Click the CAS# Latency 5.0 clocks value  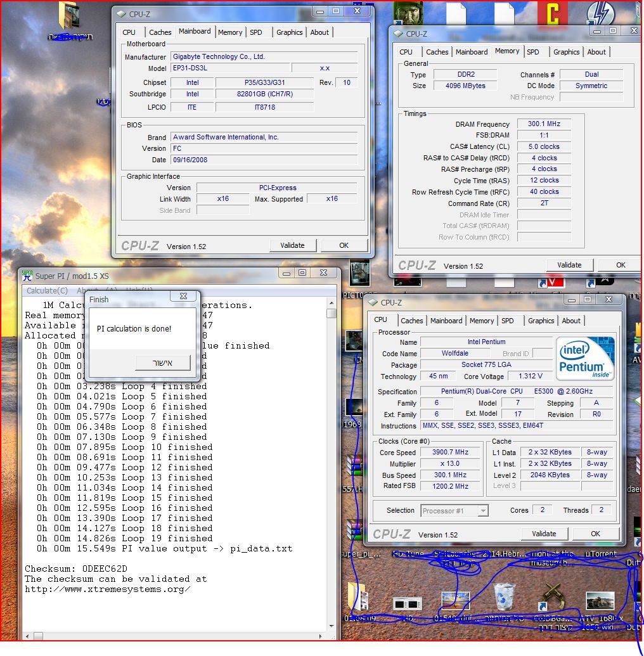[x=544, y=146]
